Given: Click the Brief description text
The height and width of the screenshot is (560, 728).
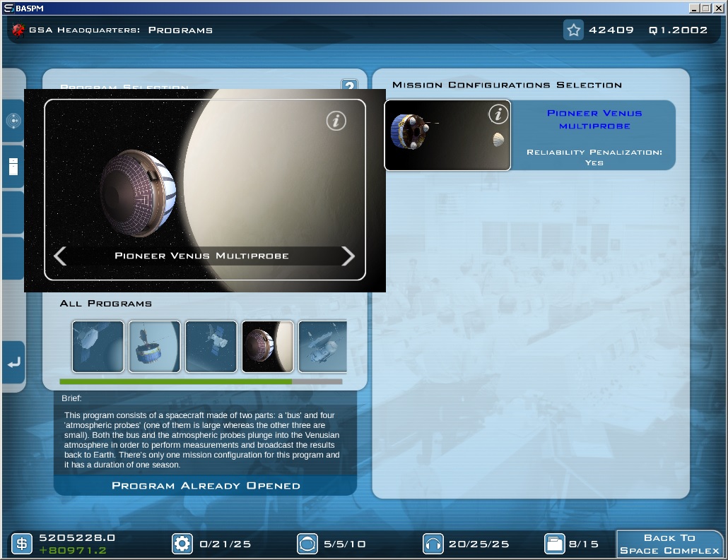Looking at the screenshot, I should coord(202,440).
